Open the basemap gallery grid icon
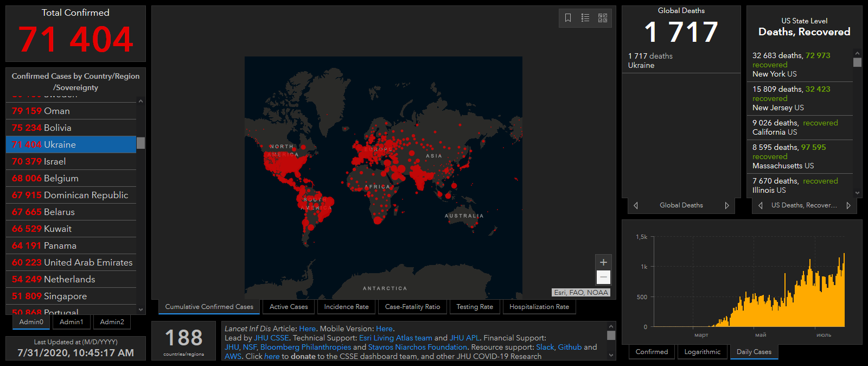Screen dimensions: 868x366 click(603, 18)
